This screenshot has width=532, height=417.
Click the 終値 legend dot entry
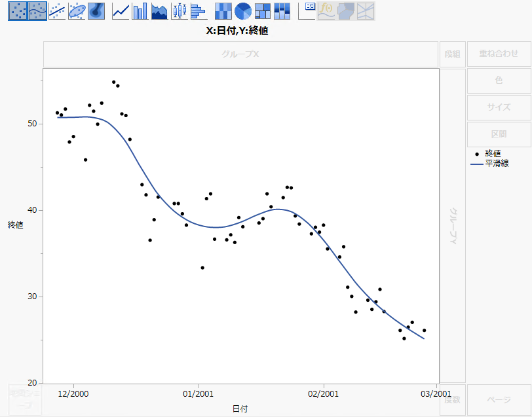(x=489, y=154)
